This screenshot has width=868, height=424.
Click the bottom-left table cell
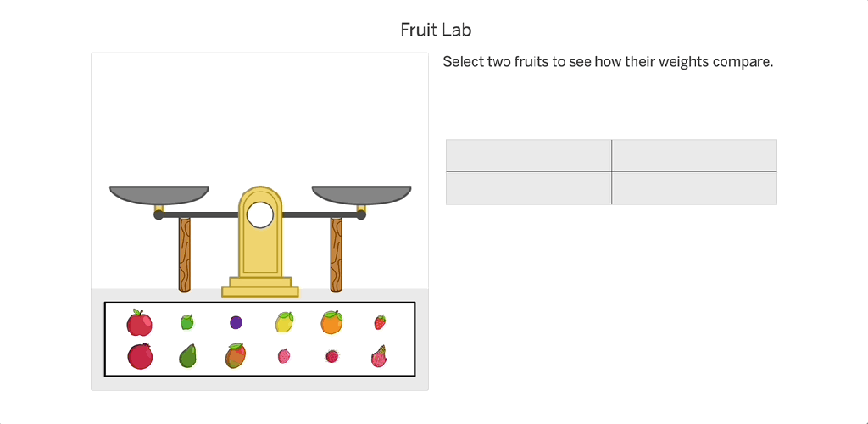[529, 188]
